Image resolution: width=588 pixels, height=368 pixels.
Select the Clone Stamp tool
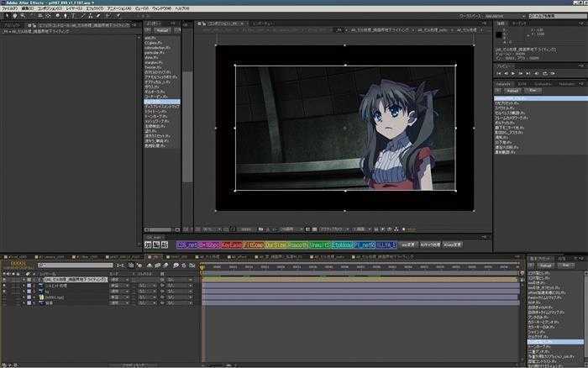[x=91, y=16]
